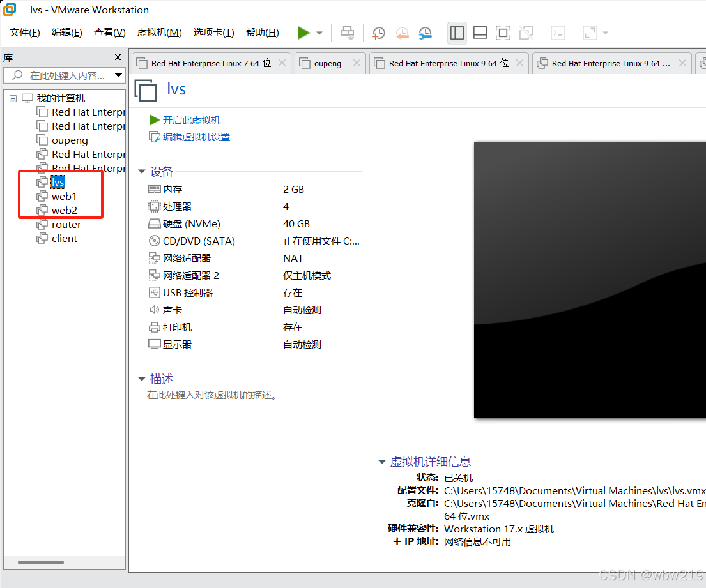The width and height of the screenshot is (706, 588).
Task: Click the black VM screen preview thumbnail
Action: tap(590, 280)
